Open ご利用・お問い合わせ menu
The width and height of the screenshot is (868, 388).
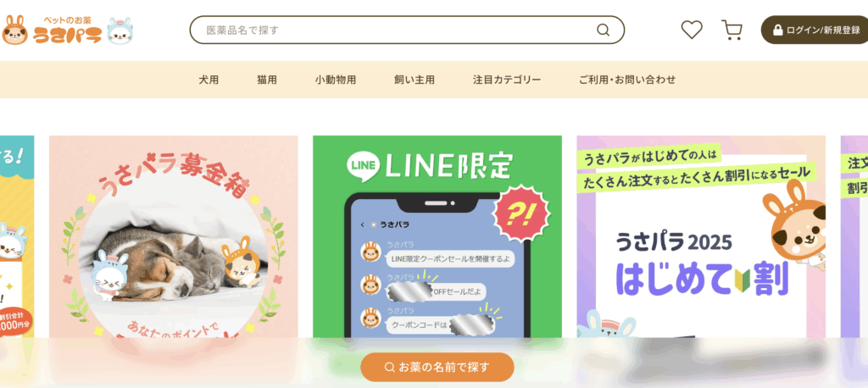click(627, 80)
